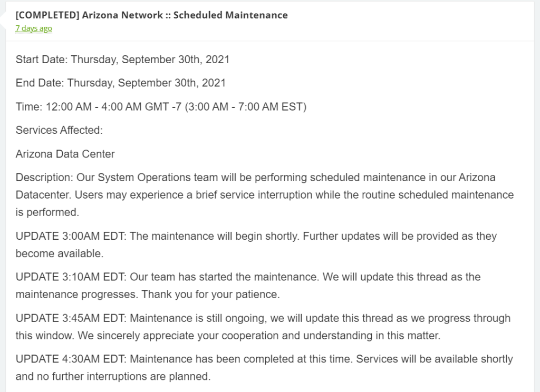Click the 'Time: 12:00 AM - 4:00 AM' line

161,106
